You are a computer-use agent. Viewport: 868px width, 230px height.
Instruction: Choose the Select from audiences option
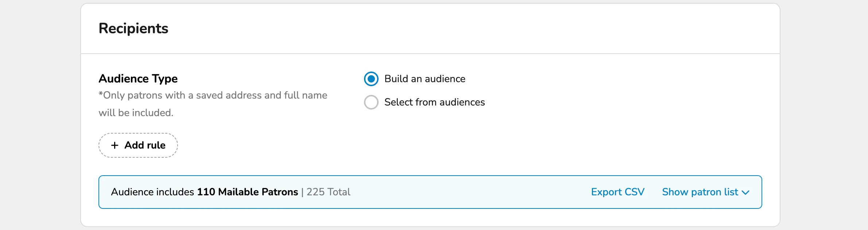(371, 102)
